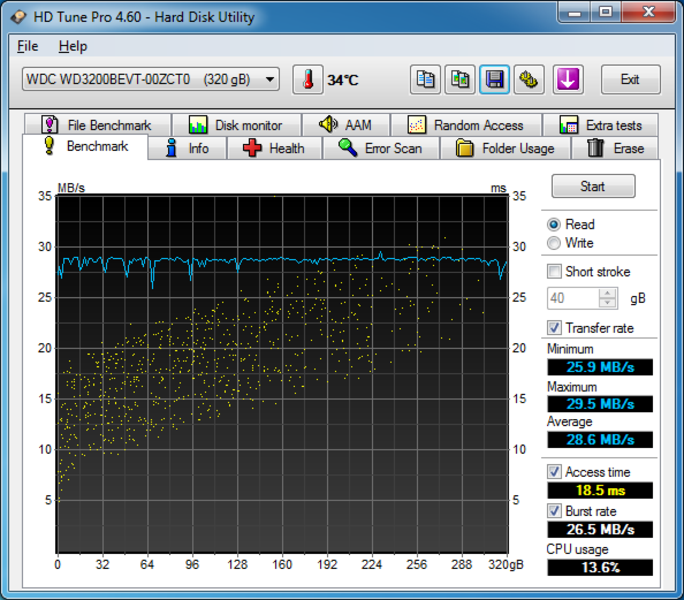Viewport: 684px width, 600px height.
Task: Click the thermometer temperature icon
Action: click(308, 80)
